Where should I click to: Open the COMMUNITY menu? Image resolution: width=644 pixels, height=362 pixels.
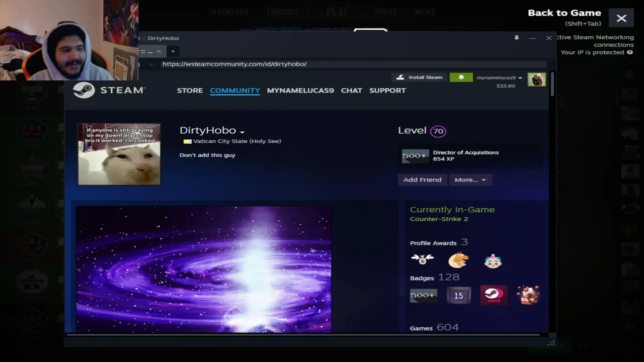pos(235,90)
